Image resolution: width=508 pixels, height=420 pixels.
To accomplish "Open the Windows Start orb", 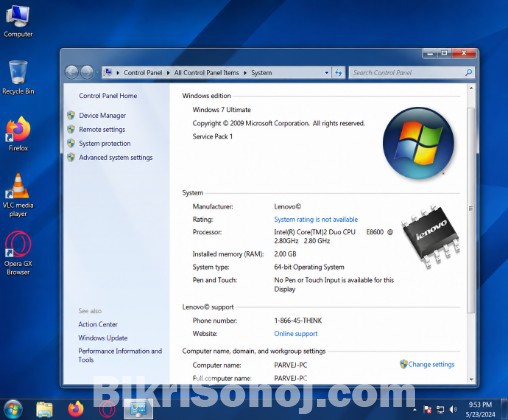I will click(13, 409).
